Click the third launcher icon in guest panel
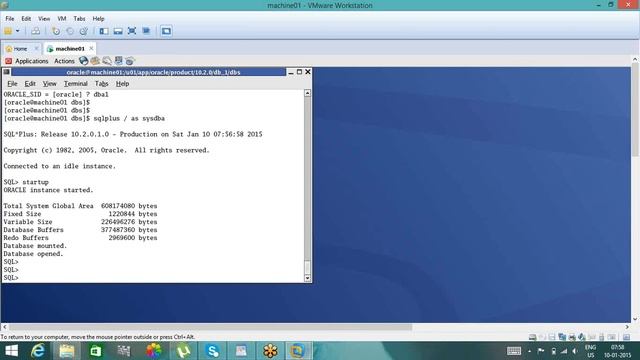The width and height of the screenshot is (640, 360). point(107,61)
